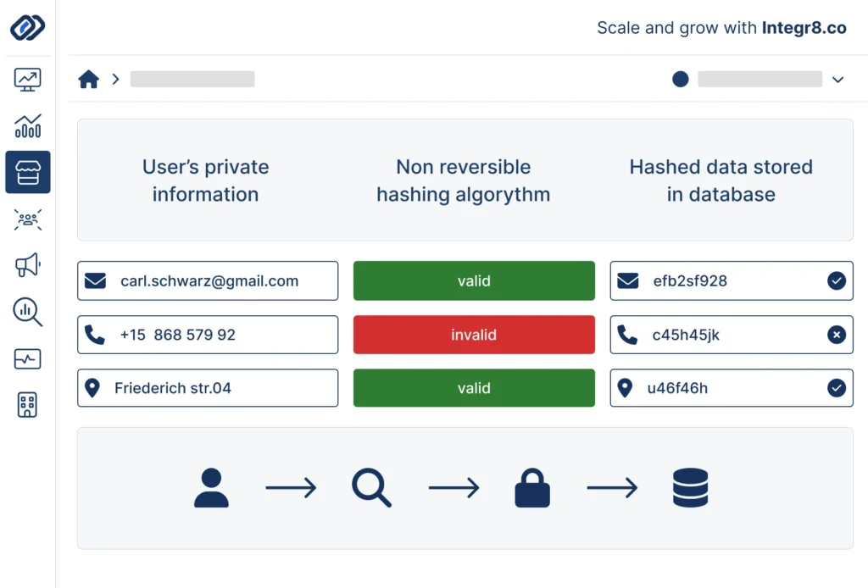The height and width of the screenshot is (588, 868).
Task: Click the email field carl.schwarz@gmail.com
Action: (208, 281)
